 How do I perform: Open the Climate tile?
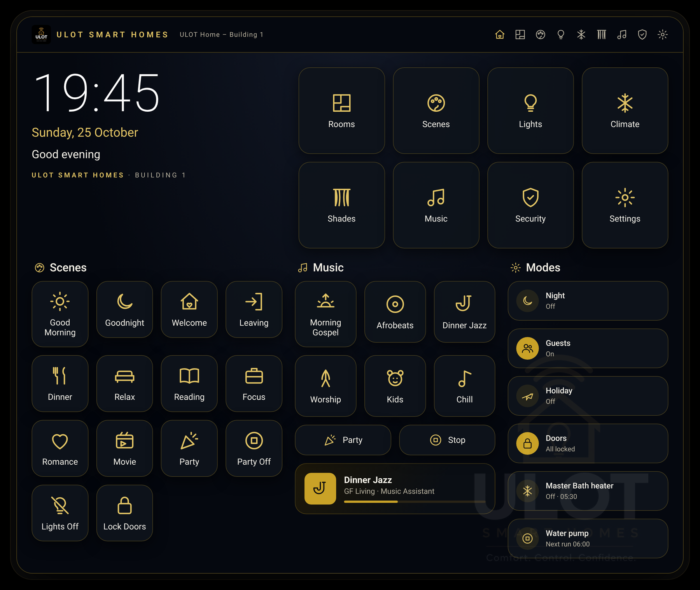coord(625,111)
